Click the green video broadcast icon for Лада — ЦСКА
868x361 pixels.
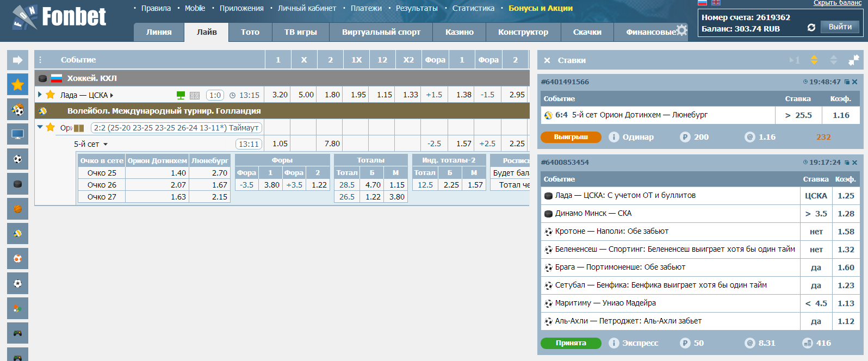click(181, 95)
